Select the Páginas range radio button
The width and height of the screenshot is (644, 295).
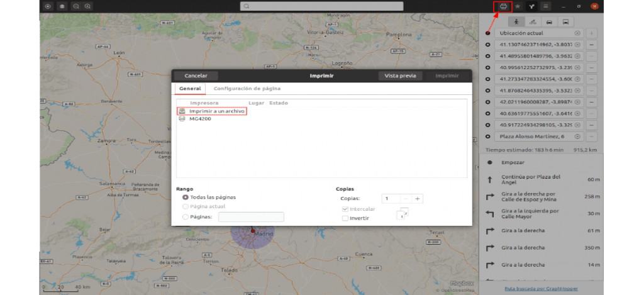(x=186, y=217)
